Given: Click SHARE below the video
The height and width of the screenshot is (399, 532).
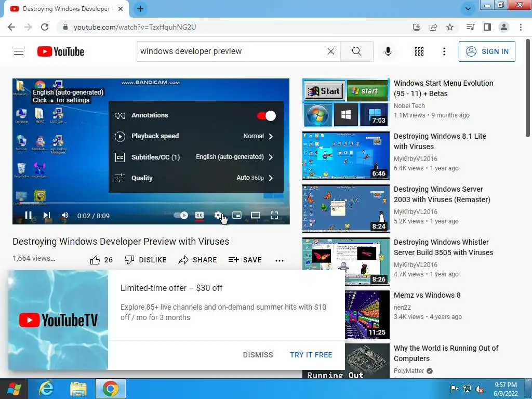Looking at the screenshot, I should pyautogui.click(x=197, y=260).
